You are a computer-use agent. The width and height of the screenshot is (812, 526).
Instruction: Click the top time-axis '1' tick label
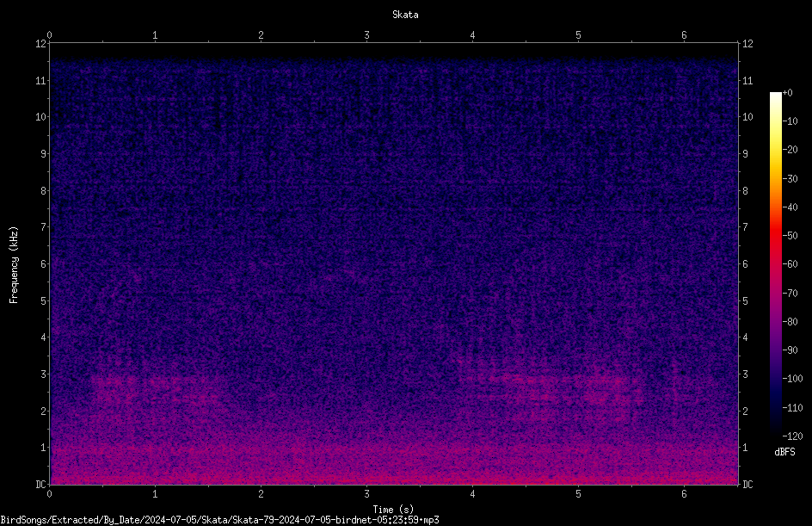[x=155, y=35]
